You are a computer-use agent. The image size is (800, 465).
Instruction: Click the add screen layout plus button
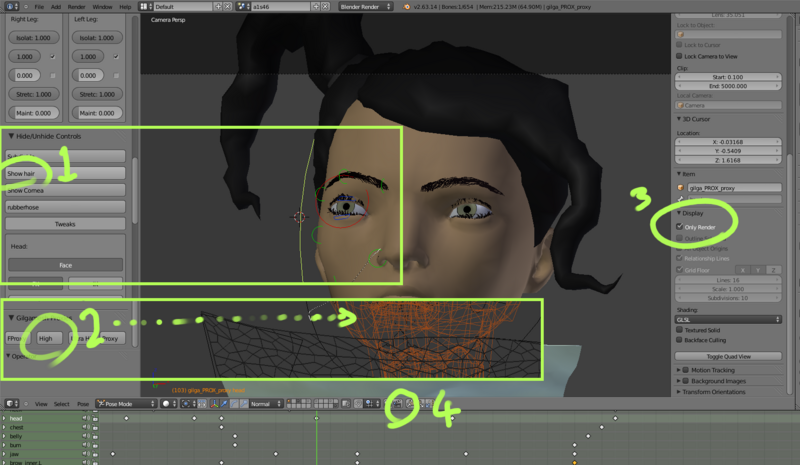pyautogui.click(x=216, y=6)
